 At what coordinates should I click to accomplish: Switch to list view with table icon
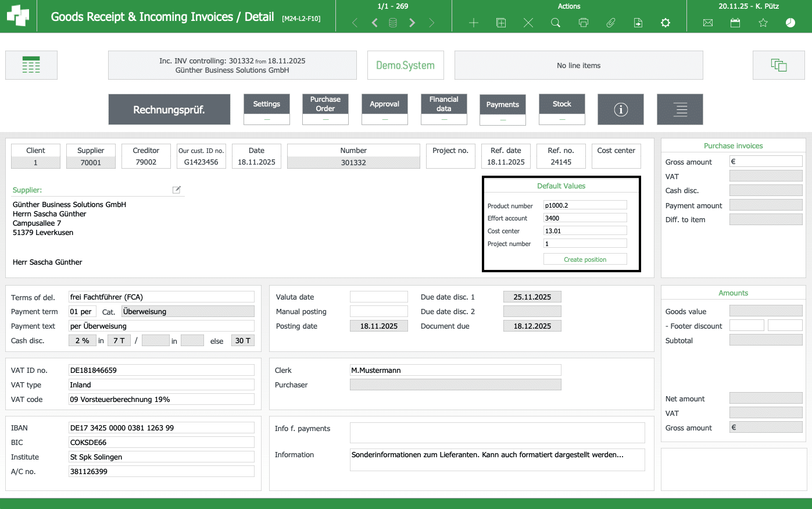(x=31, y=65)
